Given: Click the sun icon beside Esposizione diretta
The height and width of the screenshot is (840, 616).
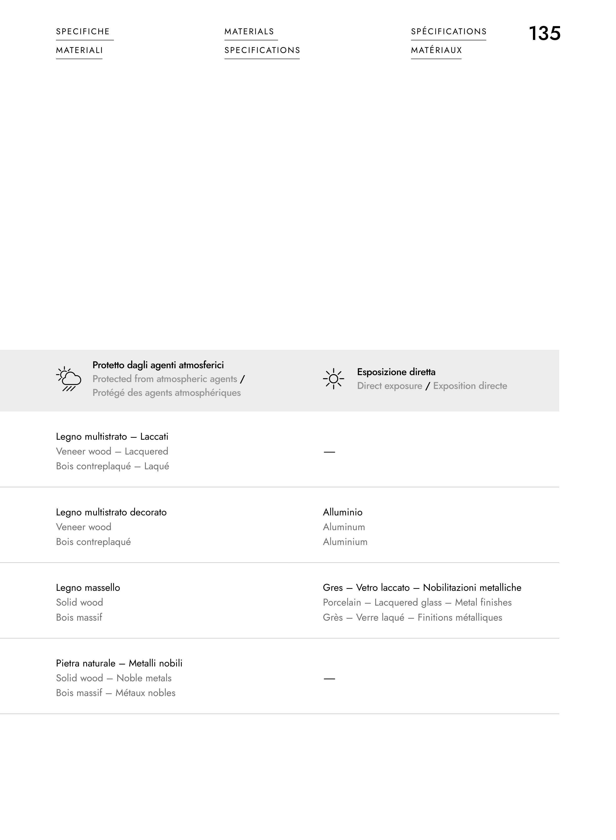Looking at the screenshot, I should 333,379.
